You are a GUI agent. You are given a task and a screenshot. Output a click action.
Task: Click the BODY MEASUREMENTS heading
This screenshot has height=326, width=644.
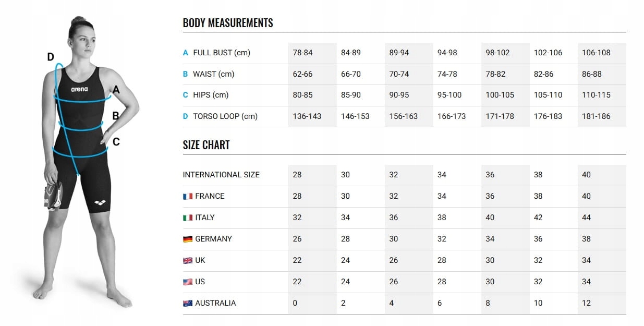click(228, 23)
